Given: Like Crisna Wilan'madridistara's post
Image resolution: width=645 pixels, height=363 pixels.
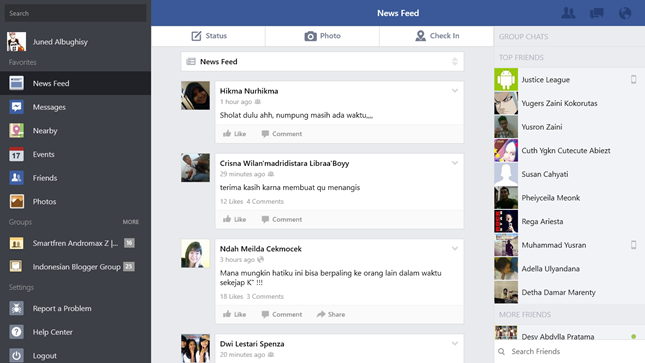Looking at the screenshot, I should (234, 219).
